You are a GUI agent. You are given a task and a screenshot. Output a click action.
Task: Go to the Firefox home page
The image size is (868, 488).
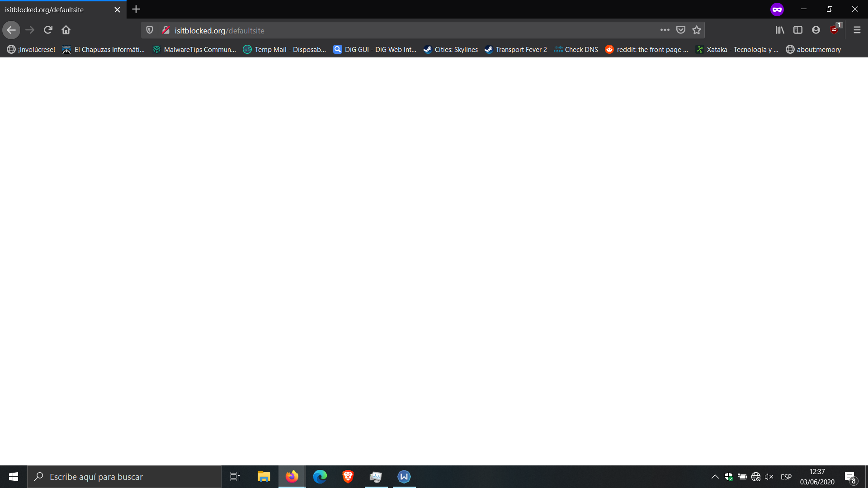(66, 30)
